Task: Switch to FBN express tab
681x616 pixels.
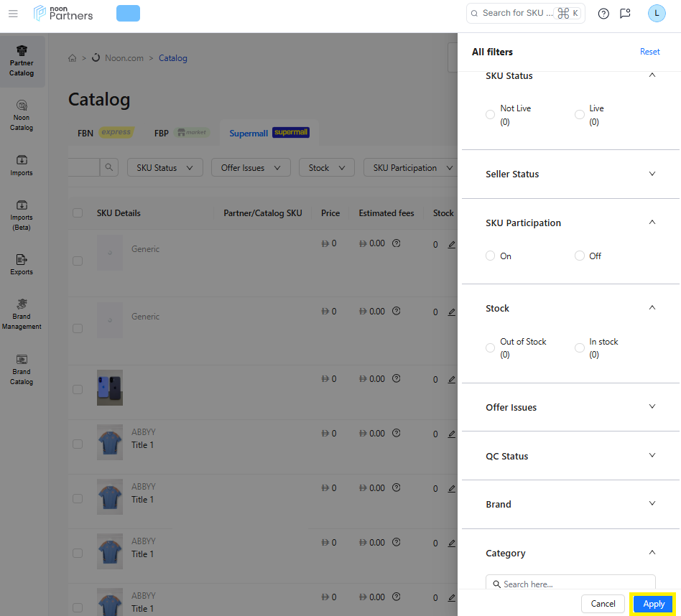Action: pyautogui.click(x=106, y=133)
